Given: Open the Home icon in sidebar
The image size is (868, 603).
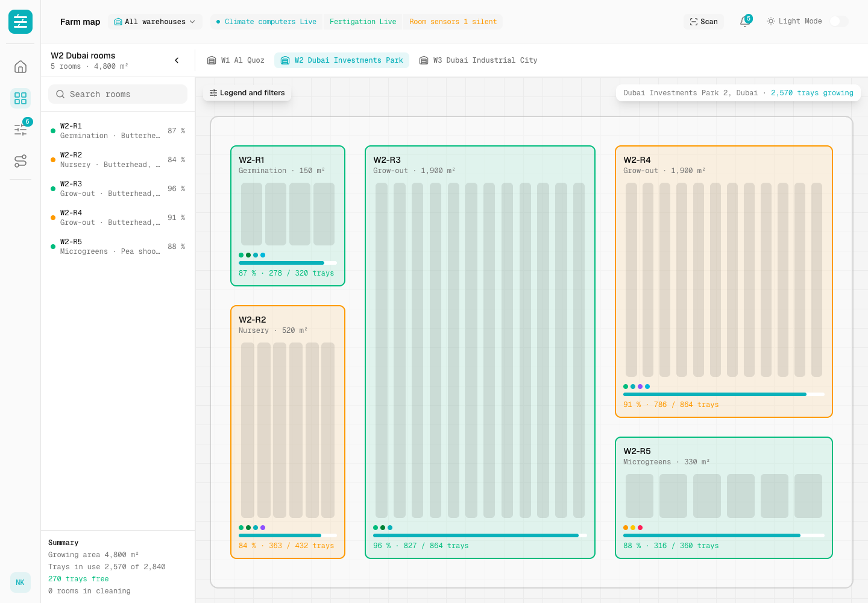Looking at the screenshot, I should 20,66.
